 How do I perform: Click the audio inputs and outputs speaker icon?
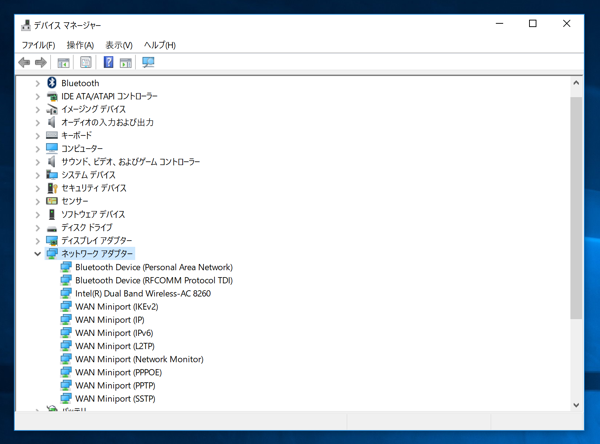[52, 122]
